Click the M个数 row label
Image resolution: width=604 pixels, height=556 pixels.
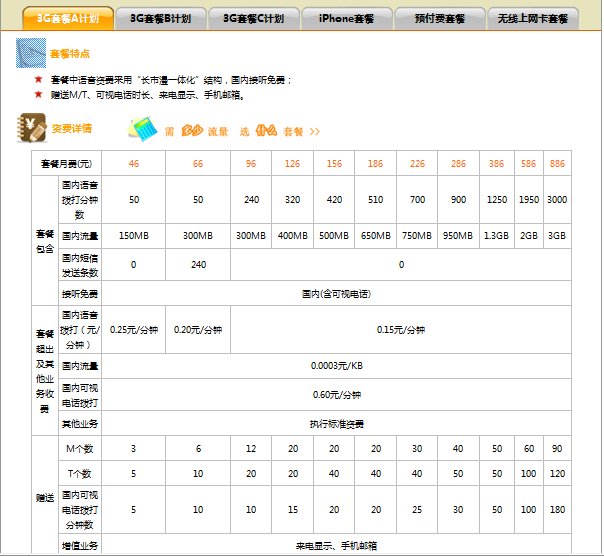80,448
